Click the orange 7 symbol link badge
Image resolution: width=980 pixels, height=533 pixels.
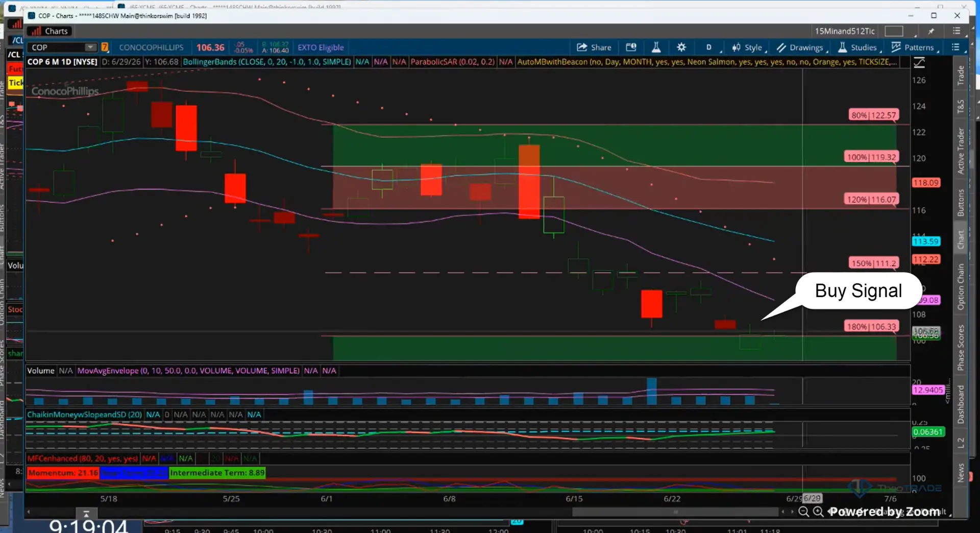(x=105, y=47)
